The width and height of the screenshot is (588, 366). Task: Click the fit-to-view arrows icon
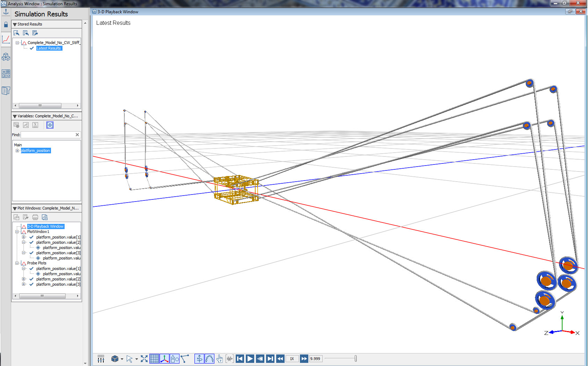coord(144,359)
